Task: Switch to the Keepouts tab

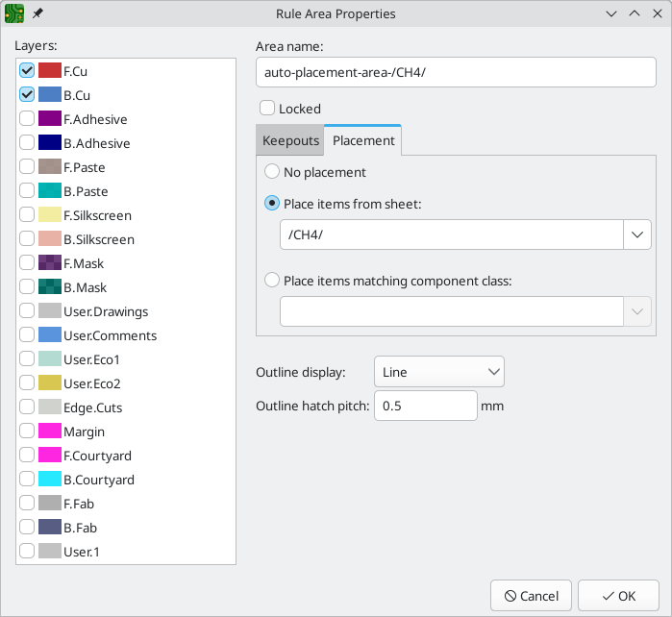Action: tap(290, 140)
